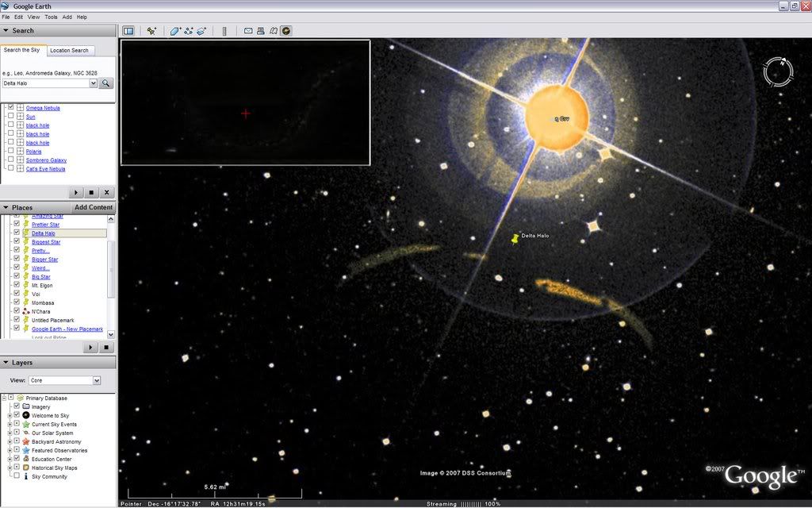Click the Print toolbar icon

[x=261, y=31]
